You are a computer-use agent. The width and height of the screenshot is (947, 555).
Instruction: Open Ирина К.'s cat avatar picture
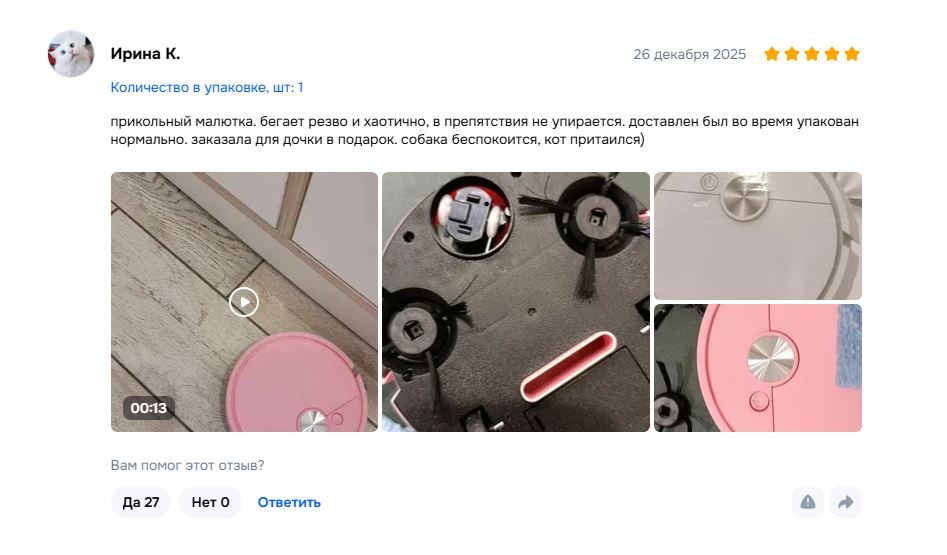[71, 54]
